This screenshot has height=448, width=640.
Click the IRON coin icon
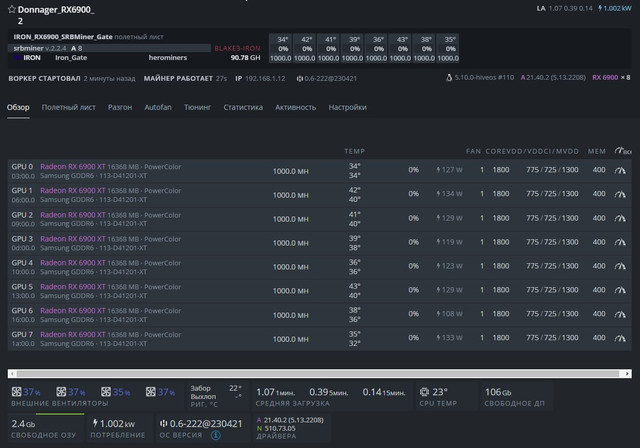tap(18, 58)
